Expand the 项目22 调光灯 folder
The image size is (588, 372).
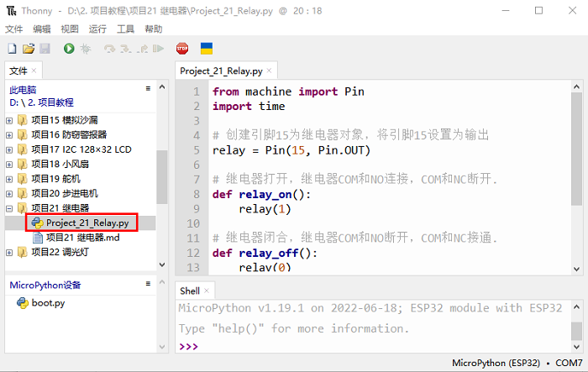pos(9,253)
